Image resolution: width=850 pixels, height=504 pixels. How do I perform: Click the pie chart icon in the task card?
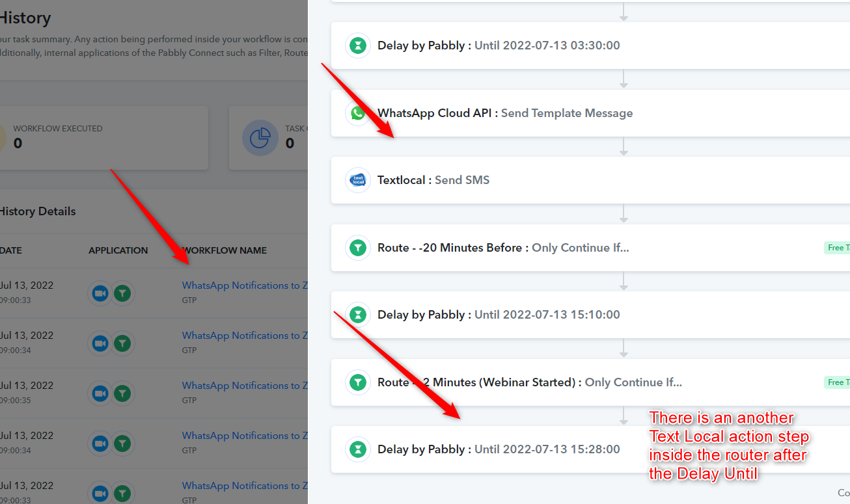pos(260,139)
